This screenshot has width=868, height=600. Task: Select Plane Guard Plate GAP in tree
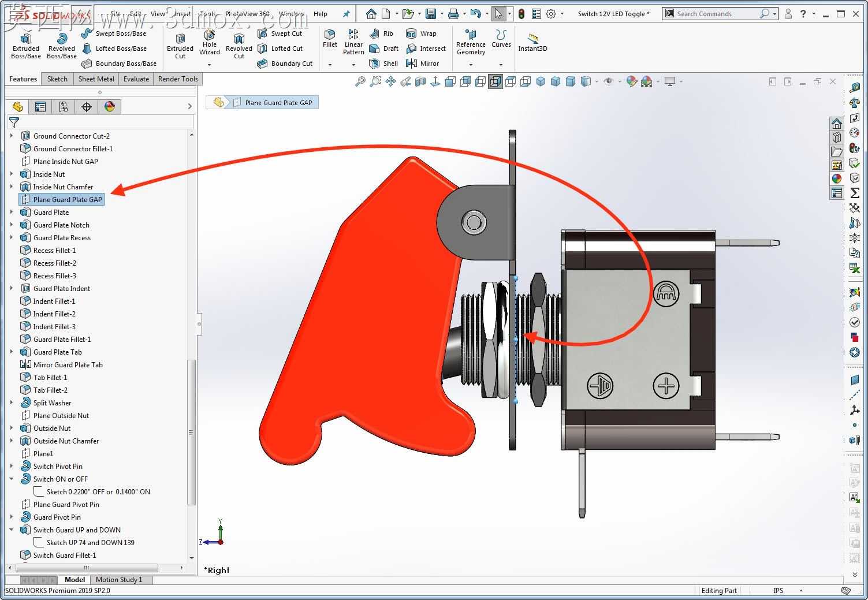click(x=62, y=200)
